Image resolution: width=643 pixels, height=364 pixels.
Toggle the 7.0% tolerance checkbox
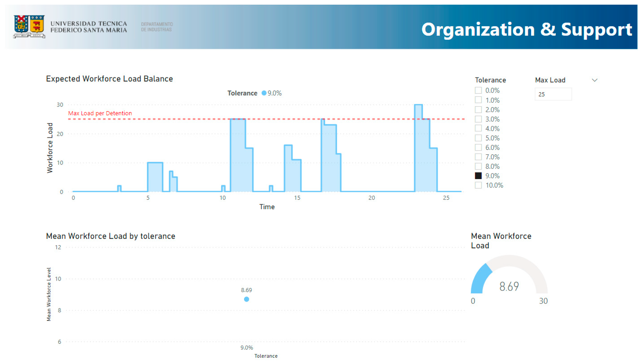tap(478, 157)
